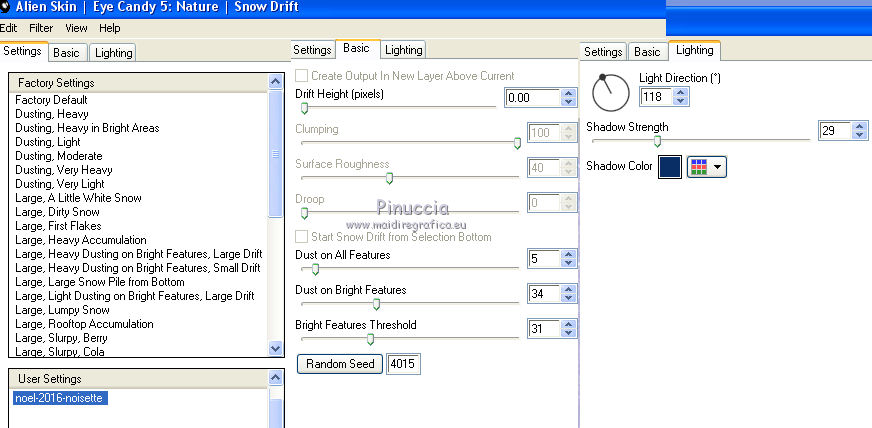Click the Dust on Bright Features field 34

543,293
